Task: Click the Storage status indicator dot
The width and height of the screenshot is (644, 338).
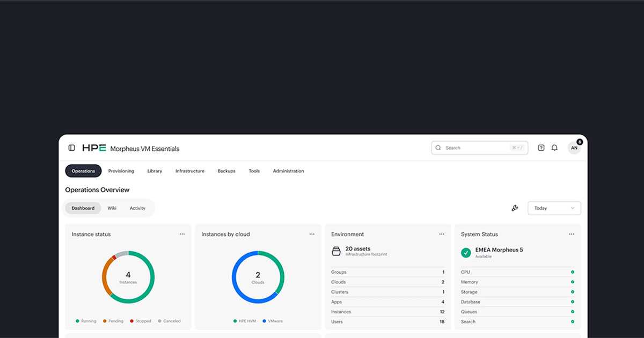Action: (573, 292)
